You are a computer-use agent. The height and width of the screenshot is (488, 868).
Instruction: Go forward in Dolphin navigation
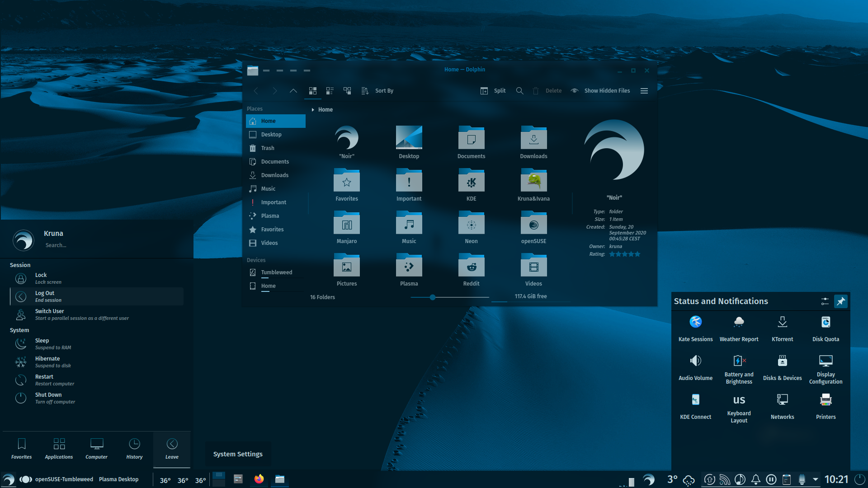274,91
